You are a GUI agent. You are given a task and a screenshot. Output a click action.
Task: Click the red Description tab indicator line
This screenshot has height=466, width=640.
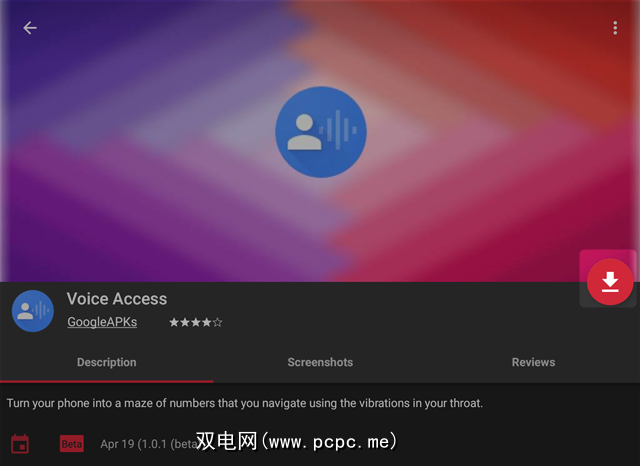[107, 382]
